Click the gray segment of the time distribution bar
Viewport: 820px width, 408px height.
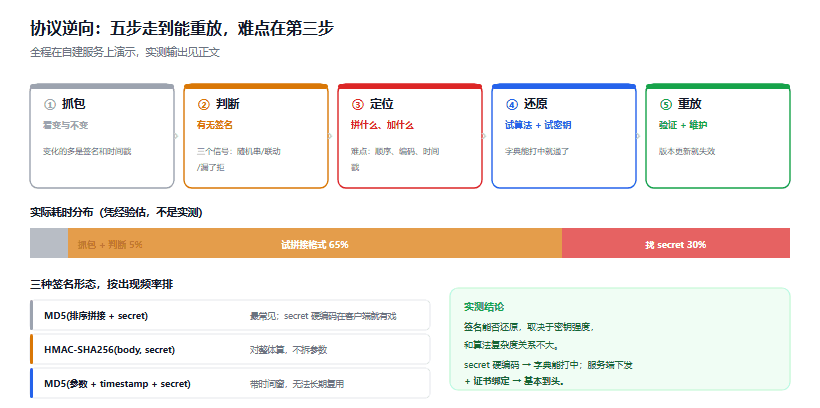49,243
